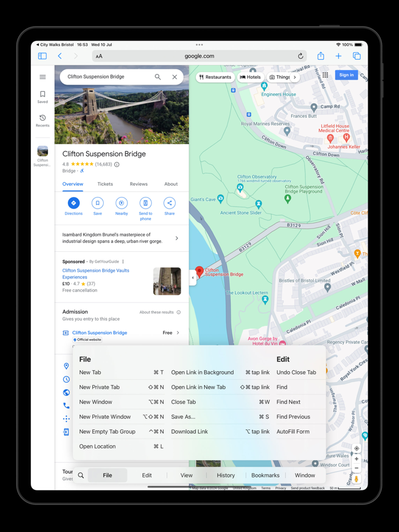Screen dimensions: 399x532
Task: Open the Safari share sheet icon
Action: pos(320,56)
